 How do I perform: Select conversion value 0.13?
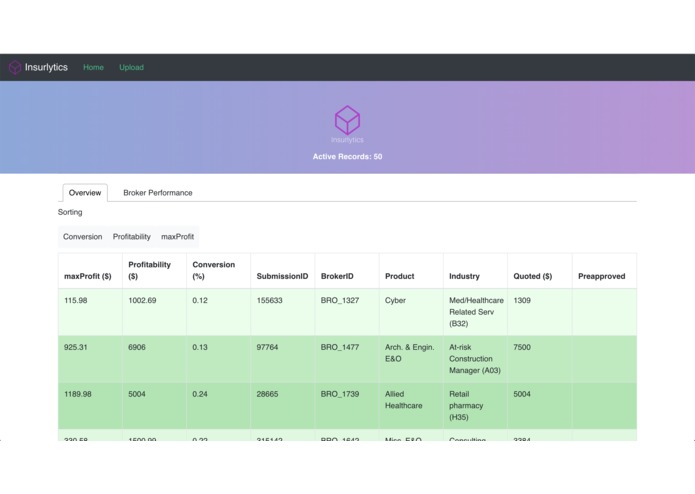[x=200, y=347]
